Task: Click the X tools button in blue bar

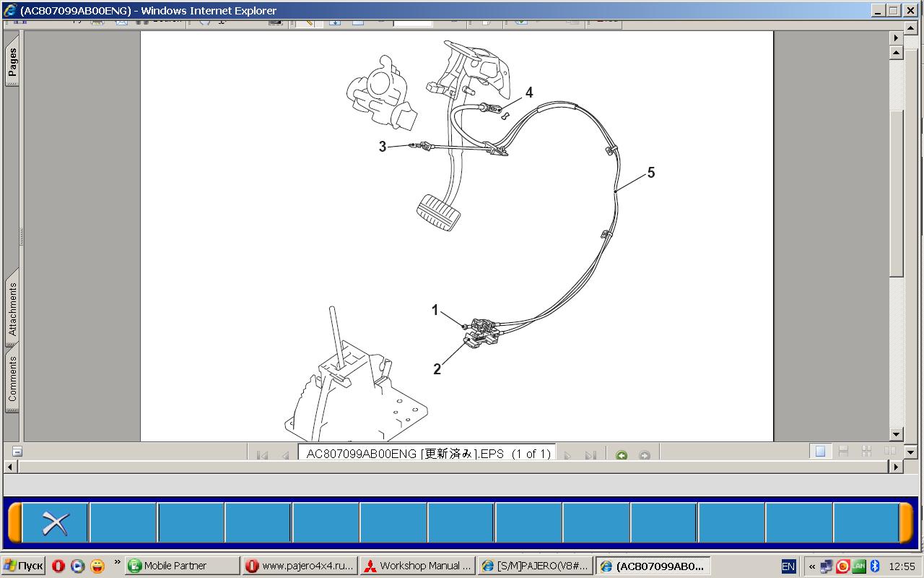Action: [x=55, y=522]
